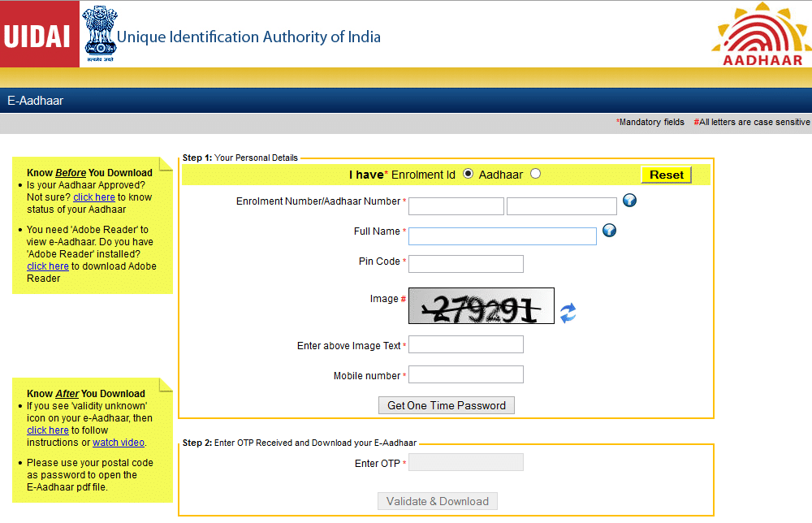Open help icon beside Full Name field
This screenshot has height=523, width=812.
pyautogui.click(x=609, y=231)
